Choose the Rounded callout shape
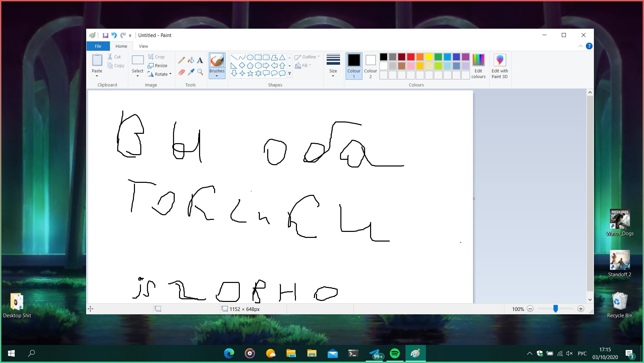 [266, 73]
